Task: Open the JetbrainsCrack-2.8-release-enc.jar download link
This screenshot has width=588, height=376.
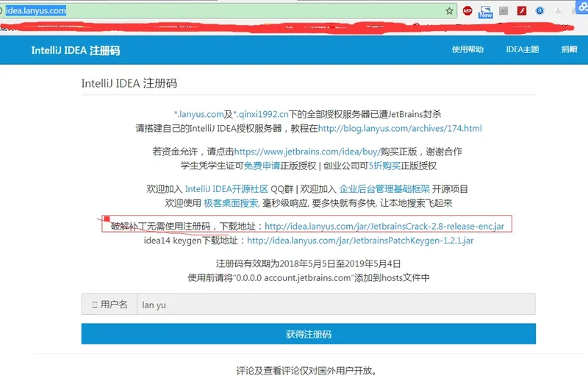Action: pyautogui.click(x=384, y=226)
